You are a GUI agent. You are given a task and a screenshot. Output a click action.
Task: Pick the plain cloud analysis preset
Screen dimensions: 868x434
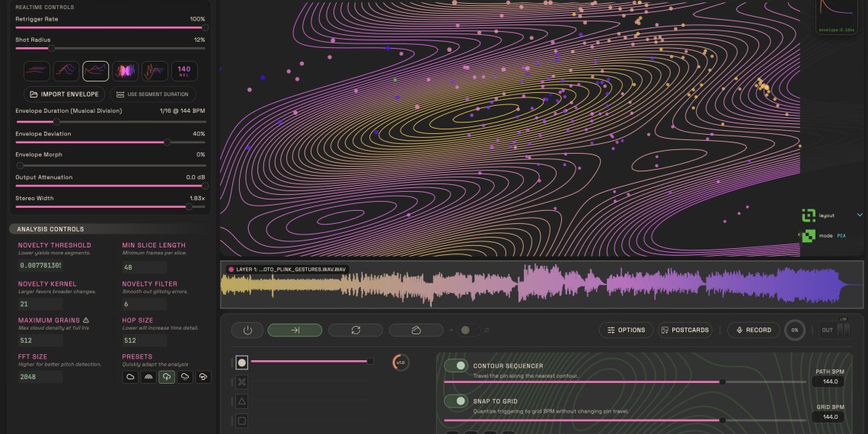(129, 377)
